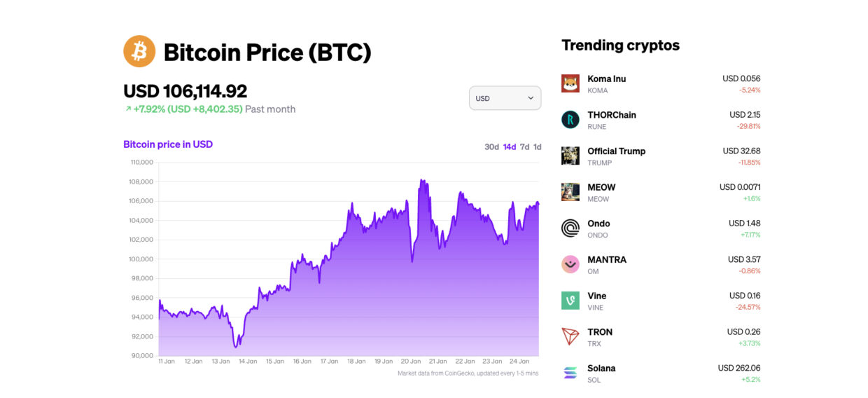Click the MEOW coin icon
This screenshot has height=398, width=868.
570,192
